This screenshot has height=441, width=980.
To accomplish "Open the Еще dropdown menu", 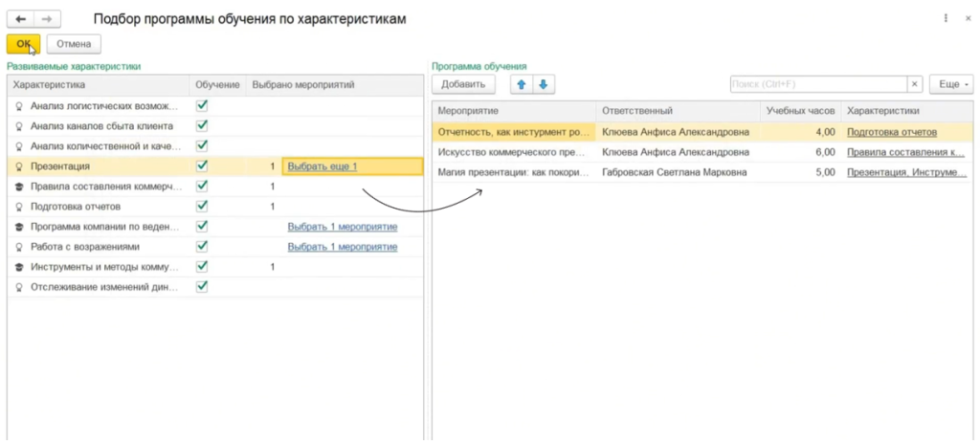I will tap(952, 84).
